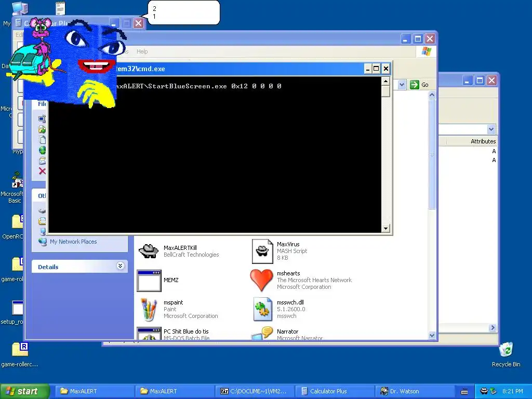Viewport: 532px width, 399px height.
Task: Select PC Shit Blue do tis batch icon
Action: 149,334
